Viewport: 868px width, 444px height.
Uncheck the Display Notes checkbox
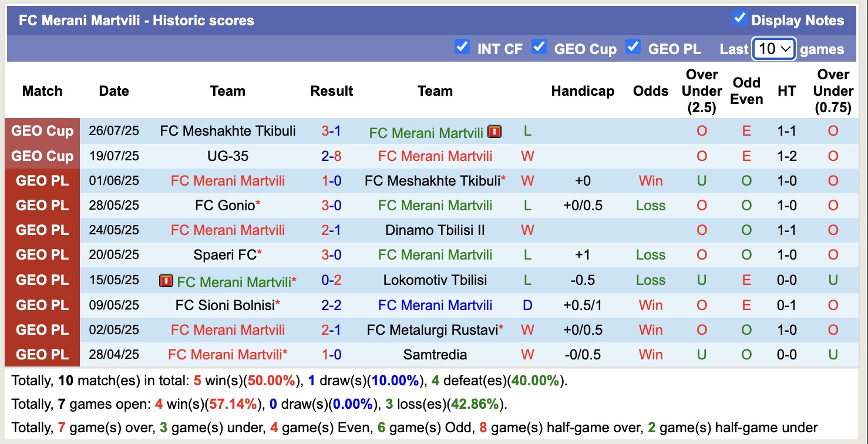click(x=741, y=20)
